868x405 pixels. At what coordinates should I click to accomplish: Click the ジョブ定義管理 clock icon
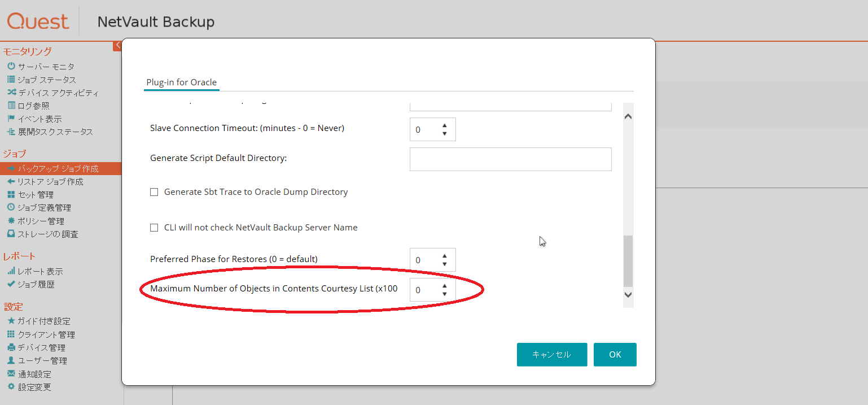pyautogui.click(x=11, y=207)
